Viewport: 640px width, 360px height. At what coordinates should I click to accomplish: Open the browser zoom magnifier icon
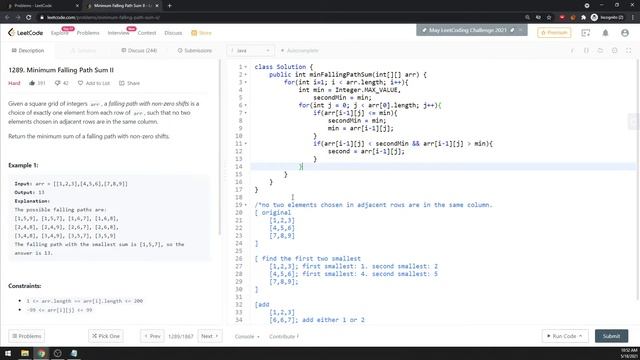coord(527,17)
